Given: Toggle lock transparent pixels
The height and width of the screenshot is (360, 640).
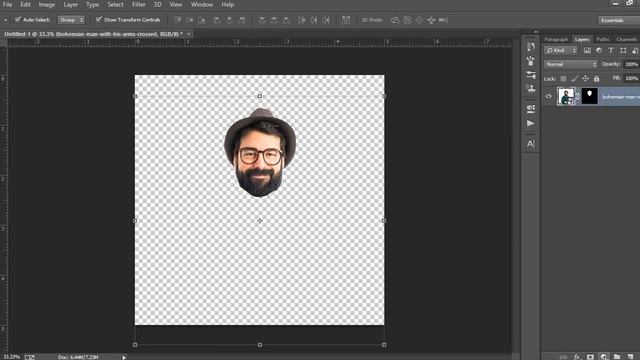Looking at the screenshot, I should 563,78.
